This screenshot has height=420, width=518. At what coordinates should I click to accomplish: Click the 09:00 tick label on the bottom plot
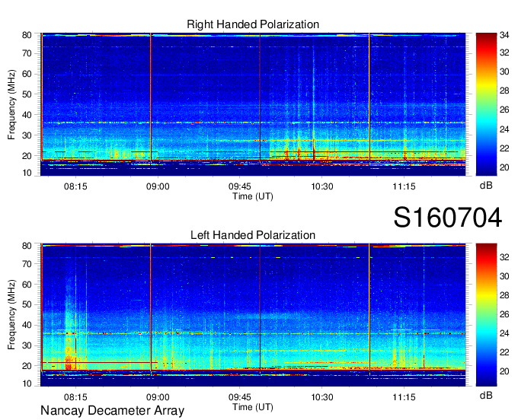point(158,397)
